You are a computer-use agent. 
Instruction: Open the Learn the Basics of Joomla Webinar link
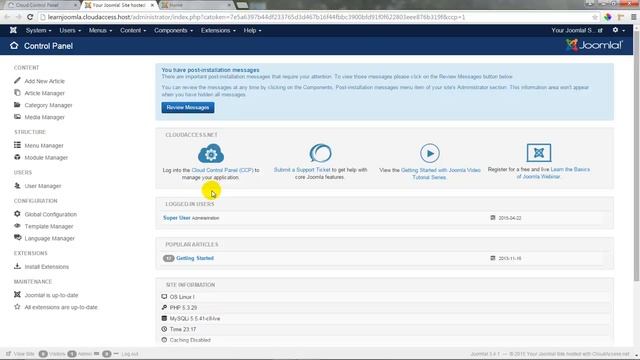pos(553,173)
